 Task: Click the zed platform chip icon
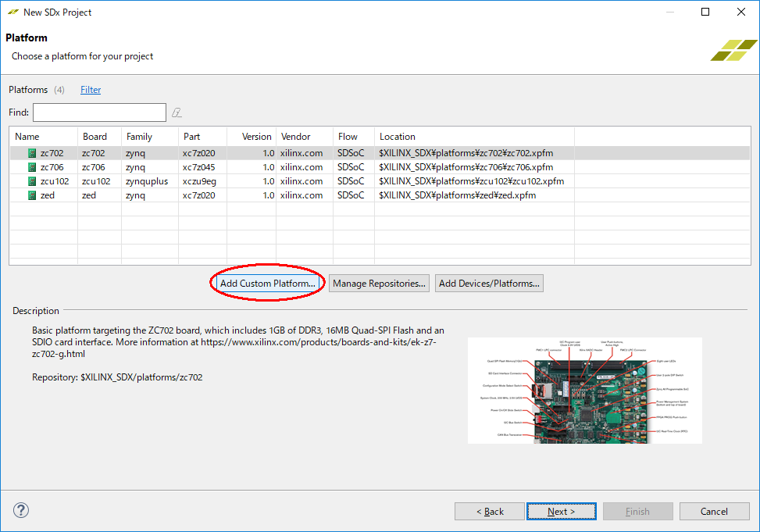[x=32, y=195]
